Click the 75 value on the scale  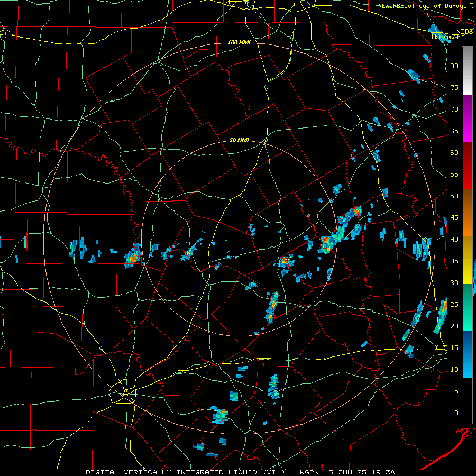pos(454,88)
